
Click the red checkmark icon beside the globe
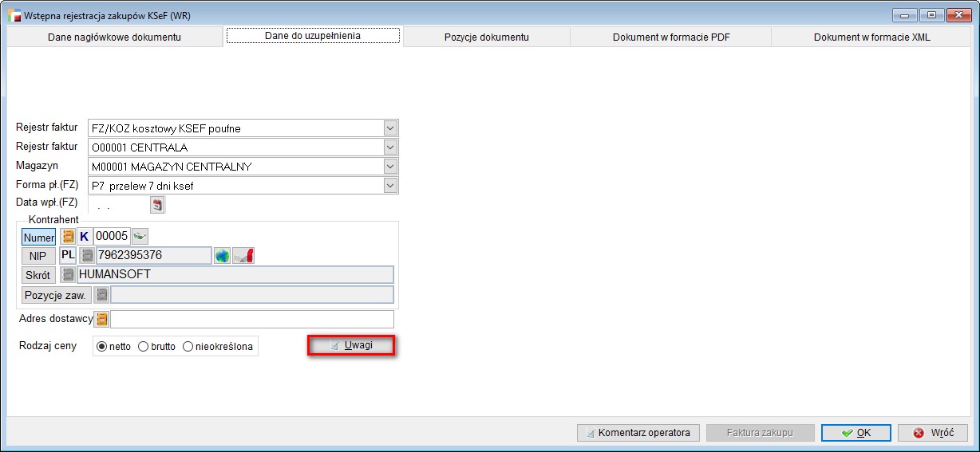pyautogui.click(x=243, y=256)
